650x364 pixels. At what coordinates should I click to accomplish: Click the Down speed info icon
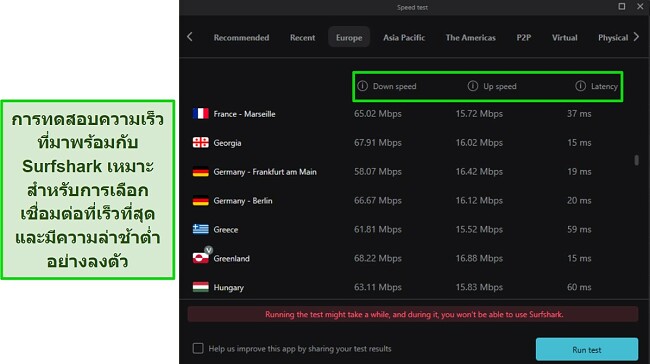[x=362, y=86]
